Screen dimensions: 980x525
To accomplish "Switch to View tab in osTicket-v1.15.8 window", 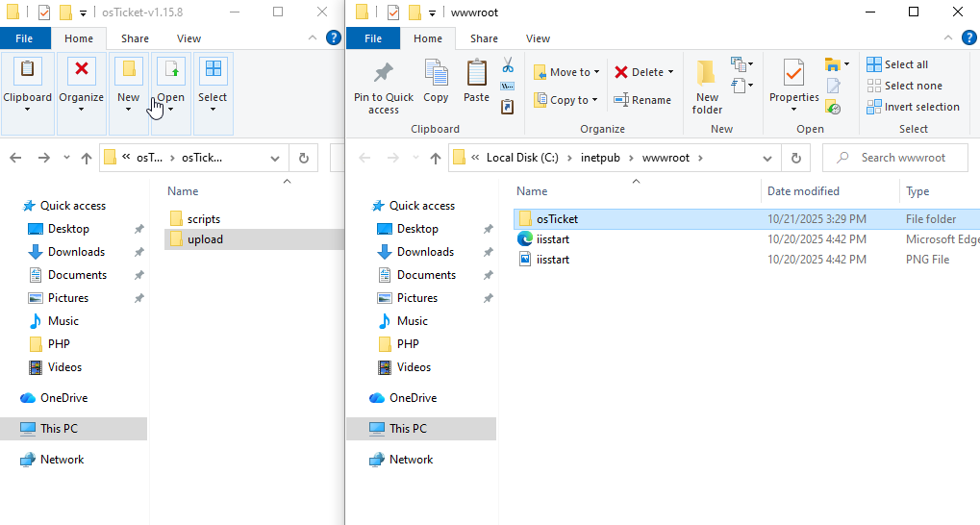I will pyautogui.click(x=188, y=38).
